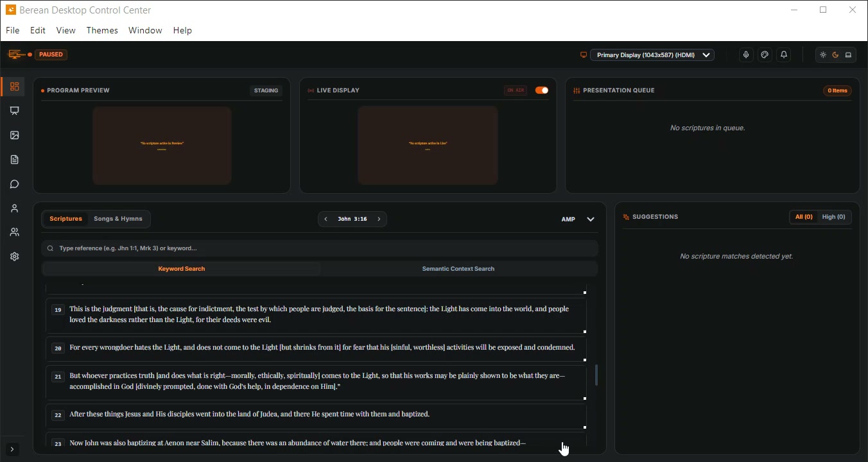Image resolution: width=868 pixels, height=462 pixels.
Task: Switch to the Scriptures tab
Action: (x=65, y=219)
